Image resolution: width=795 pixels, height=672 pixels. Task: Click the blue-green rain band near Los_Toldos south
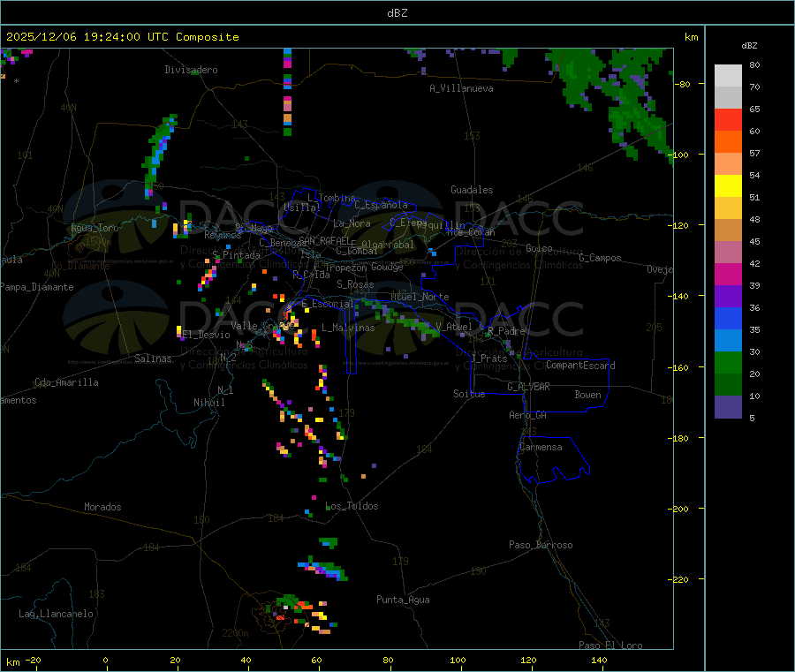(324, 569)
